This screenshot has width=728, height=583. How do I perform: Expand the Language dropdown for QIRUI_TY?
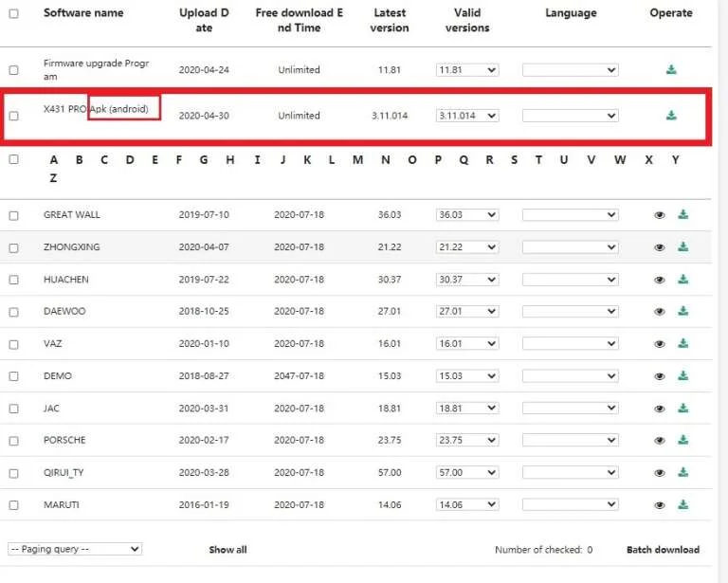coord(570,473)
